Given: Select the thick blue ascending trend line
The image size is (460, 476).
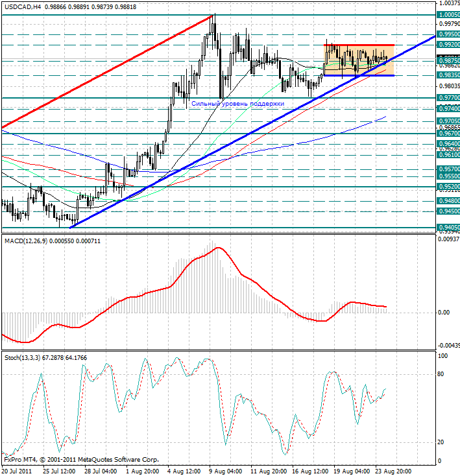Looking at the screenshot, I should 252,132.
